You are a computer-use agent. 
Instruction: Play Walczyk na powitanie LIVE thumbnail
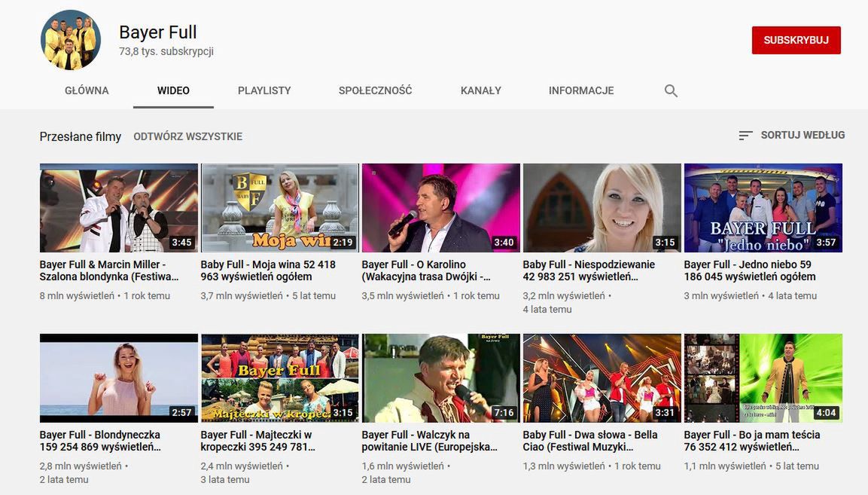[x=440, y=378]
